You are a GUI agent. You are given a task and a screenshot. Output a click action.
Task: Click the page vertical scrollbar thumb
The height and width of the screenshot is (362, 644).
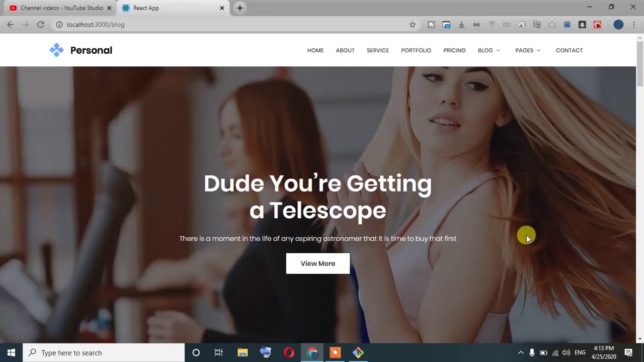(x=640, y=64)
